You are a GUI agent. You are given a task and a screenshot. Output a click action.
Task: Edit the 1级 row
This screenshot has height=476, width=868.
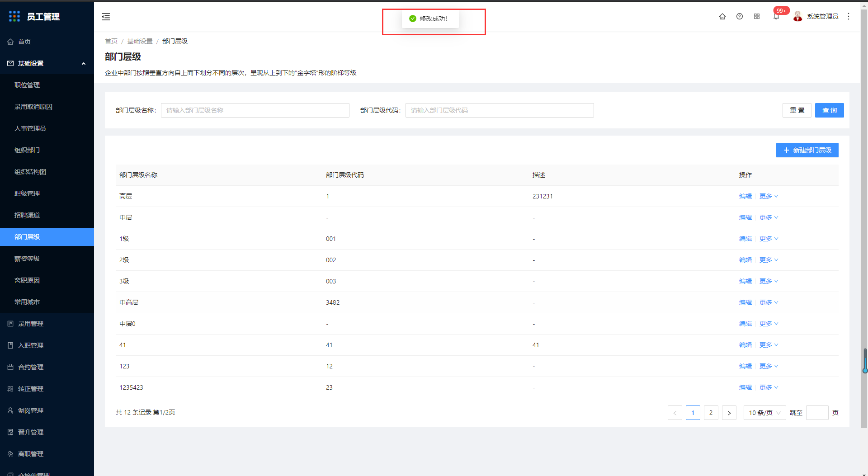pyautogui.click(x=745, y=239)
